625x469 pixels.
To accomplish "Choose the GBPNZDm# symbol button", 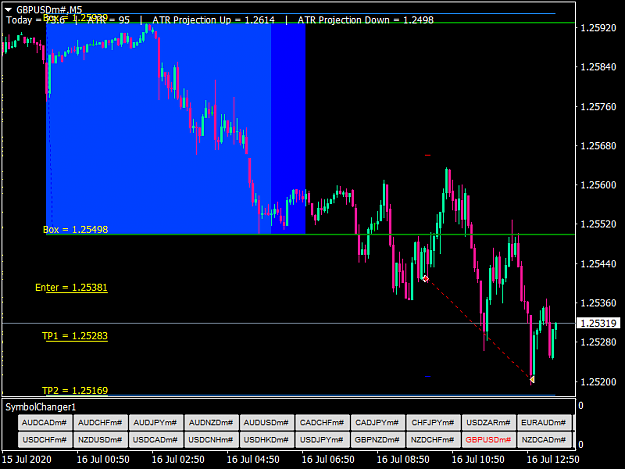I will tap(377, 440).
